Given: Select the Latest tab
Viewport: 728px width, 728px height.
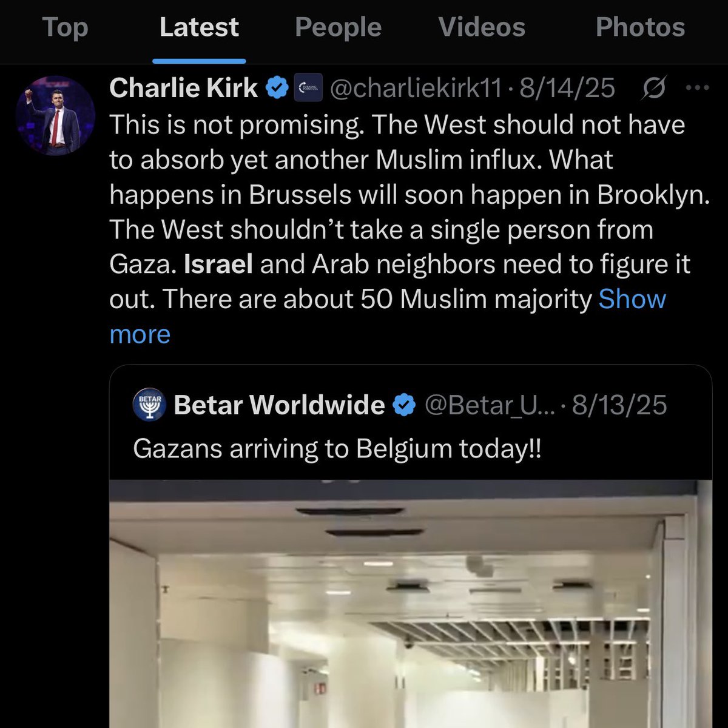Looking at the screenshot, I should pos(199,28).
